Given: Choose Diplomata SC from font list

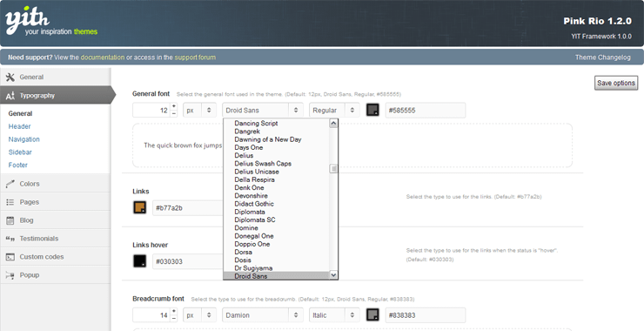Looking at the screenshot, I should pyautogui.click(x=277, y=220).
